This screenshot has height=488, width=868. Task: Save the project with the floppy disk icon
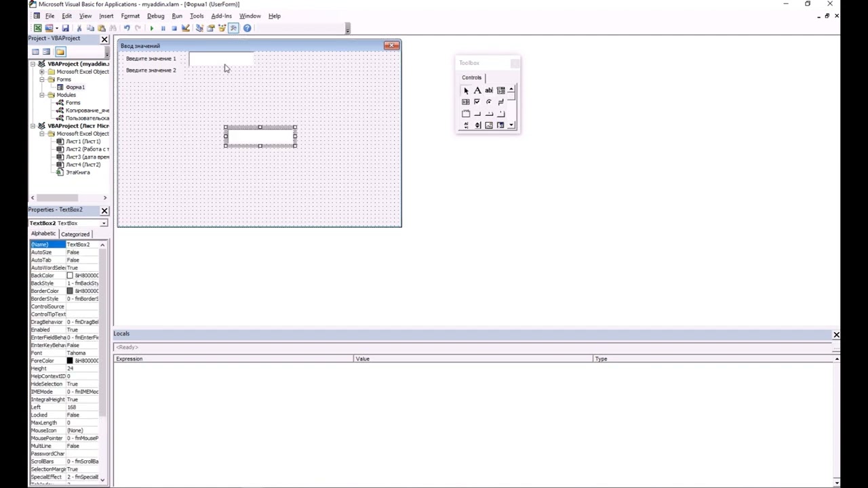[x=65, y=28]
